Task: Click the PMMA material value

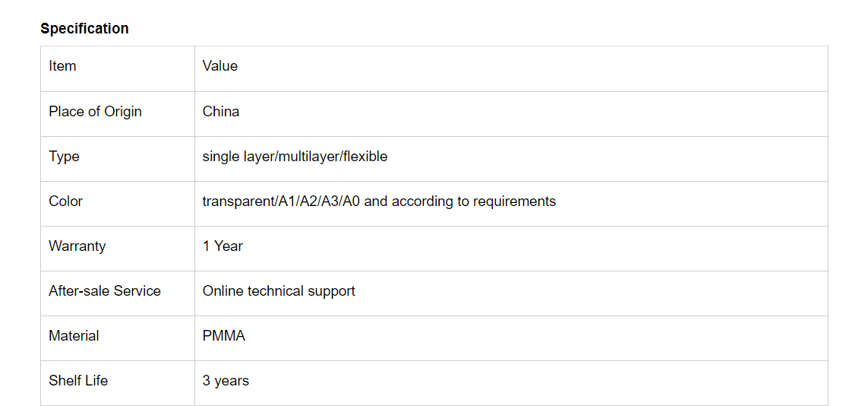Action: tap(224, 336)
